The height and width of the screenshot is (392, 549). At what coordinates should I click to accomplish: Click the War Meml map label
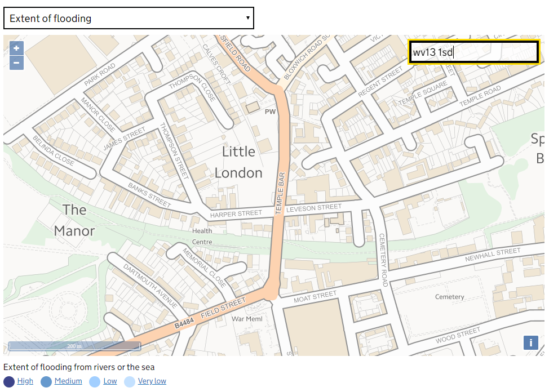click(x=247, y=319)
